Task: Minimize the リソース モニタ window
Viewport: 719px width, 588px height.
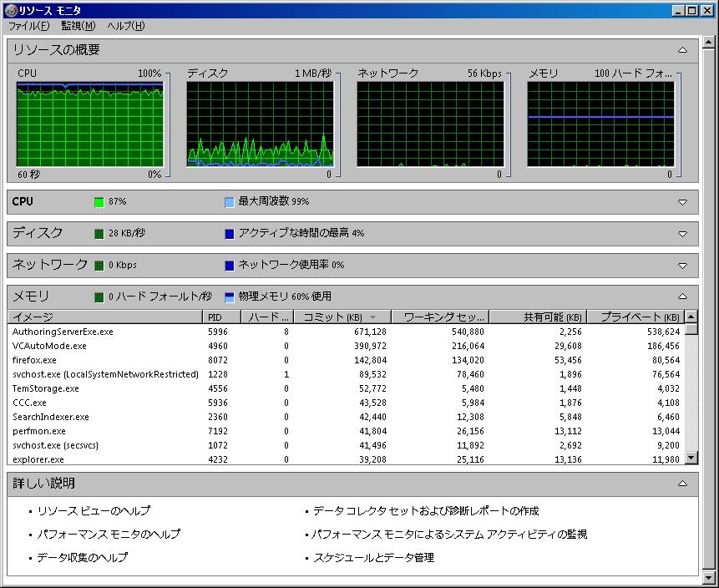Action: [679, 10]
